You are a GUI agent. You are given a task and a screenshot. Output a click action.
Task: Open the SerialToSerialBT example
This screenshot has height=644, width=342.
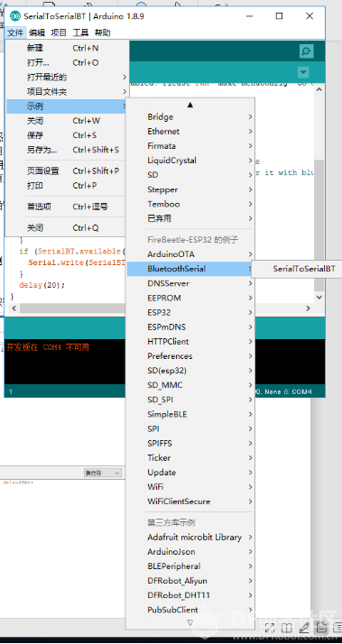pyautogui.click(x=304, y=269)
